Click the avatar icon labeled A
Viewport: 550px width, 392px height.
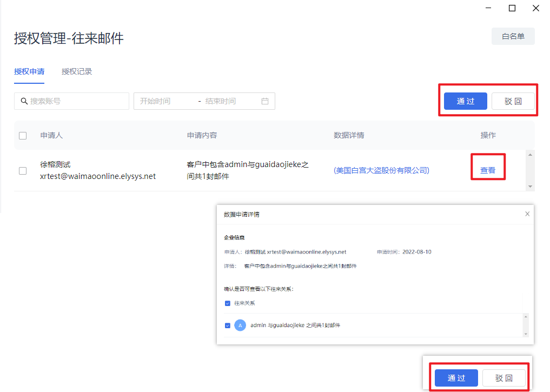(x=240, y=325)
